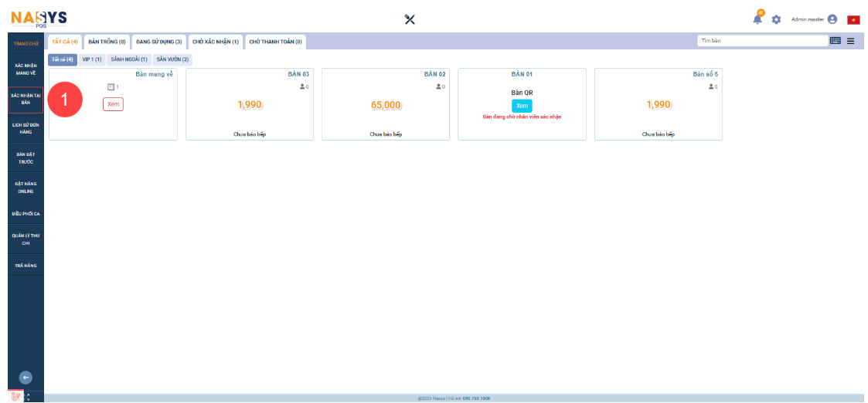Screen dimensions: 868x403
Task: Open the hamburger list view icon
Action: pyautogui.click(x=850, y=41)
